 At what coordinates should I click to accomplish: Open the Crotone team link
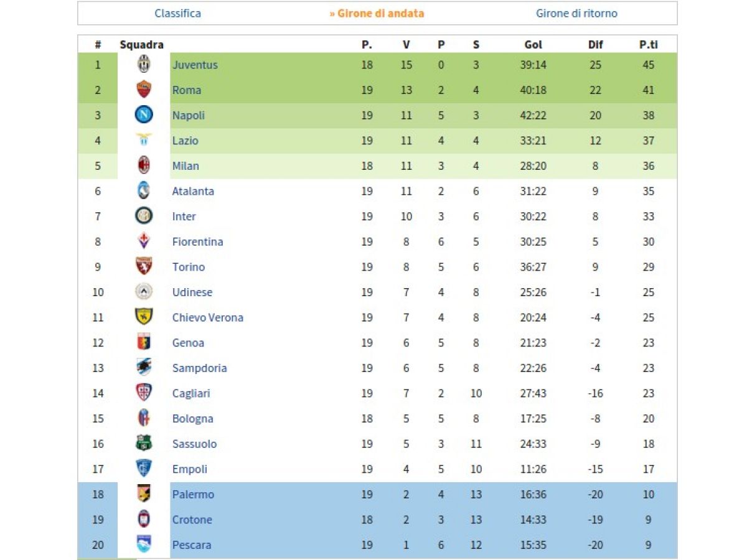[x=192, y=520]
